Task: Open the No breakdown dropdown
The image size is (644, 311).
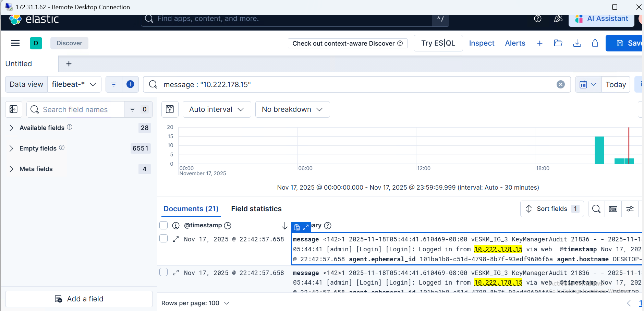Action: coord(292,109)
